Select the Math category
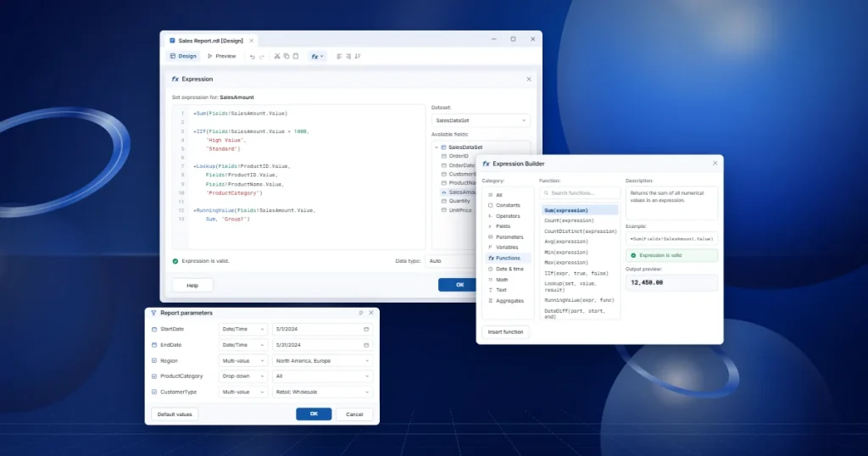 [x=498, y=280]
